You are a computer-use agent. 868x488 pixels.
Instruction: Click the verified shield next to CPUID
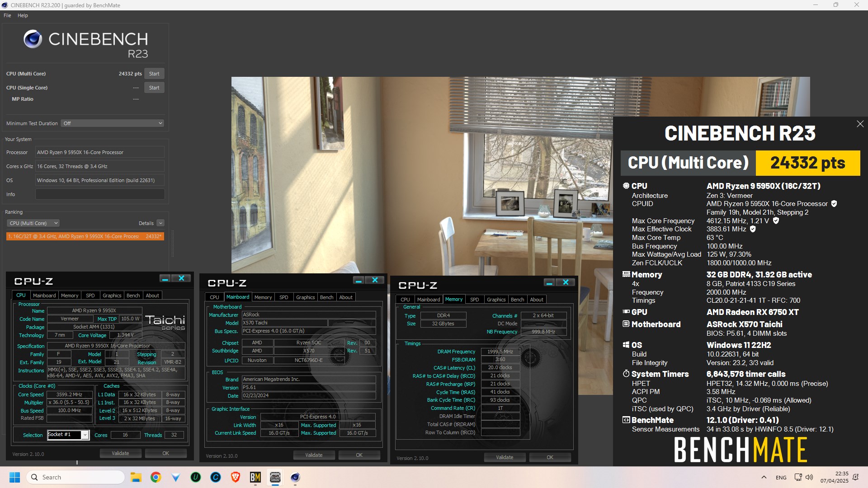pyautogui.click(x=834, y=204)
